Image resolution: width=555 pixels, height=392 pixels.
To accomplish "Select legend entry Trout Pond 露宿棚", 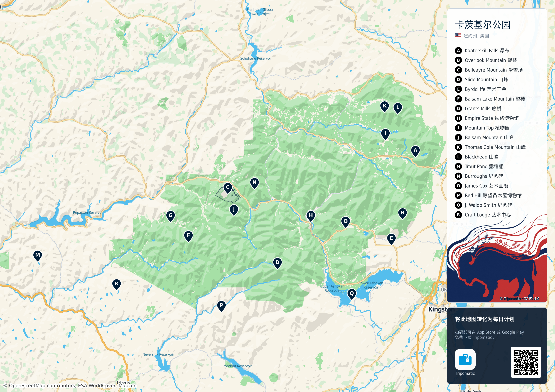I will tap(479, 167).
